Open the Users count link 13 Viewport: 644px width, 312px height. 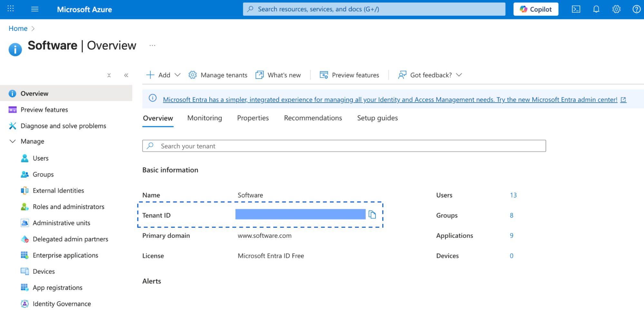tap(513, 195)
